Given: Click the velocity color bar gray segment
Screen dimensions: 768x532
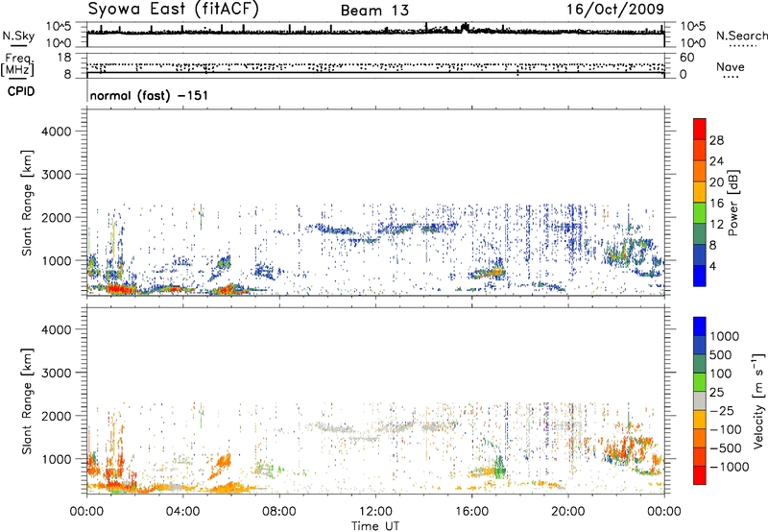Looking at the screenshot, I should (700, 400).
